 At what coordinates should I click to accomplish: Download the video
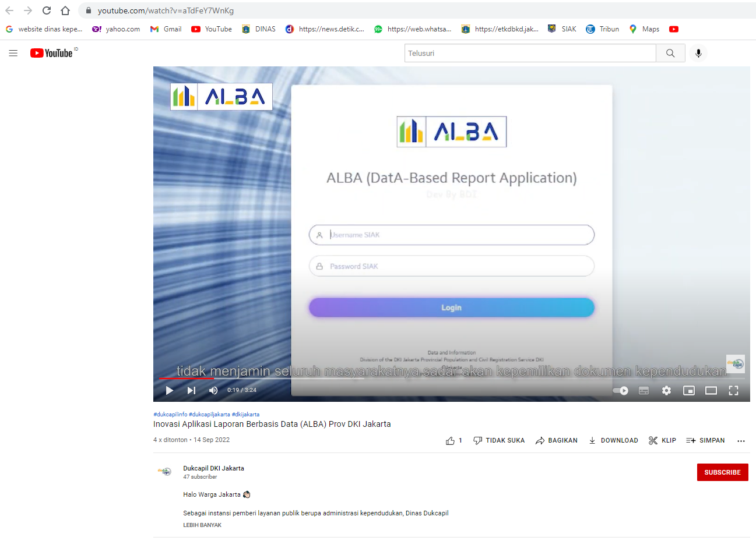[613, 440]
